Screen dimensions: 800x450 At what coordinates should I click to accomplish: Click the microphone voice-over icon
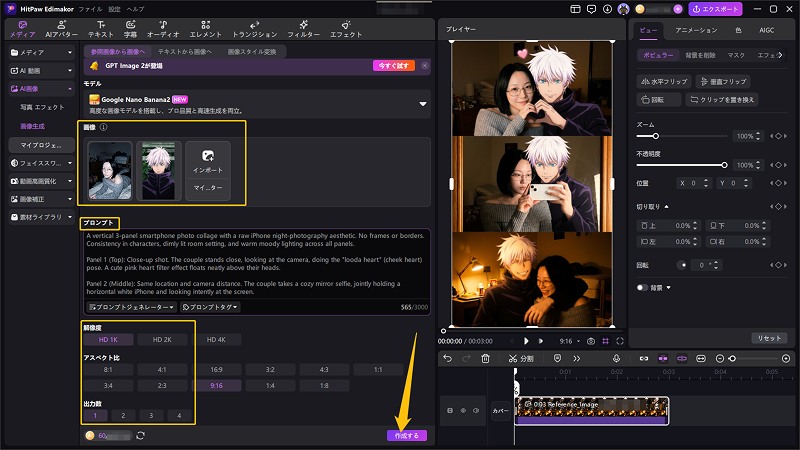616,359
